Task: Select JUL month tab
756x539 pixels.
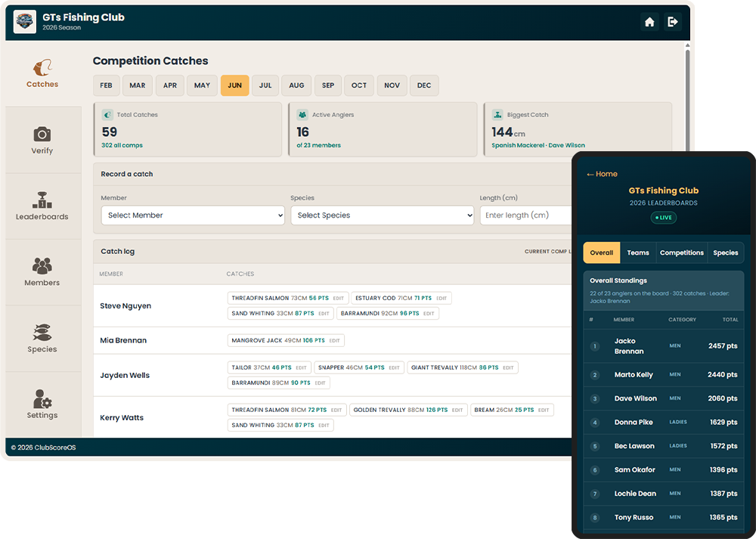Action: pos(265,85)
